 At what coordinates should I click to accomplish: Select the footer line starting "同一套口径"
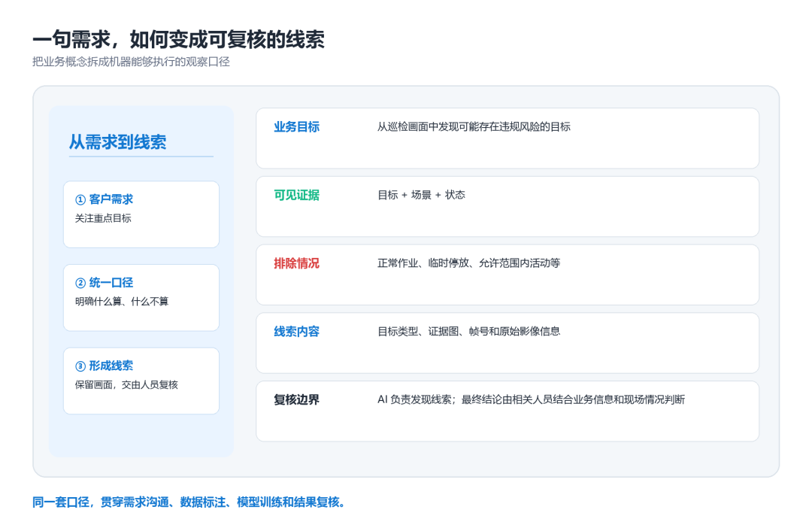click(x=189, y=502)
